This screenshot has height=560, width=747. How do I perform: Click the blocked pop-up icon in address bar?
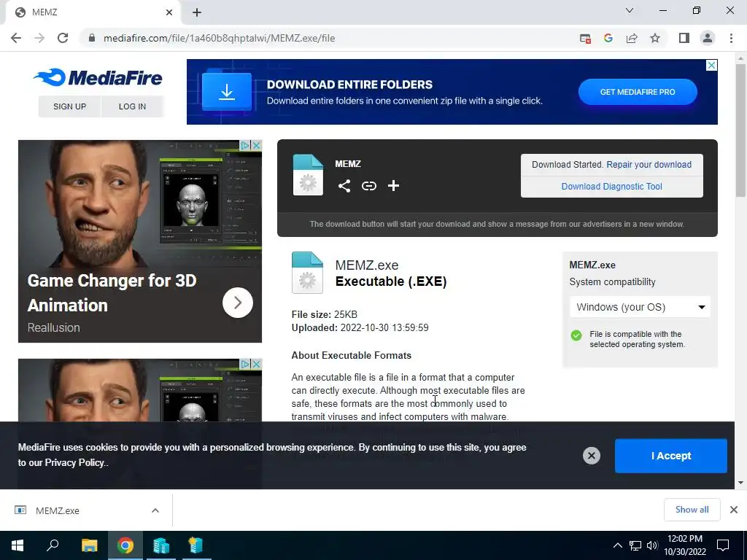point(585,39)
